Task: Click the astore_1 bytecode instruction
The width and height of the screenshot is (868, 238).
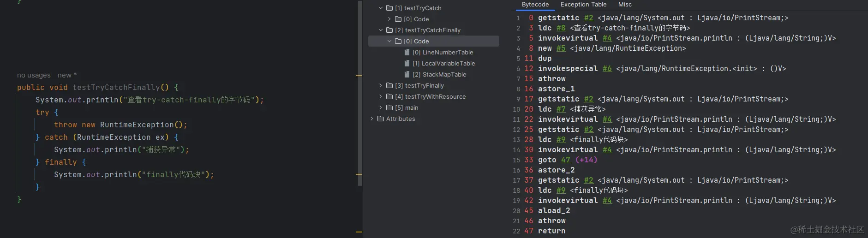Action: point(556,89)
